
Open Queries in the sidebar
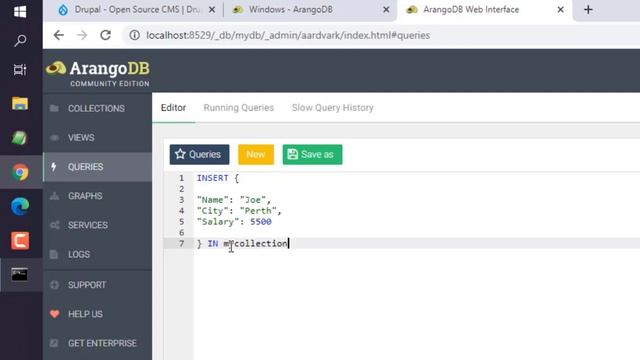pyautogui.click(x=97, y=167)
